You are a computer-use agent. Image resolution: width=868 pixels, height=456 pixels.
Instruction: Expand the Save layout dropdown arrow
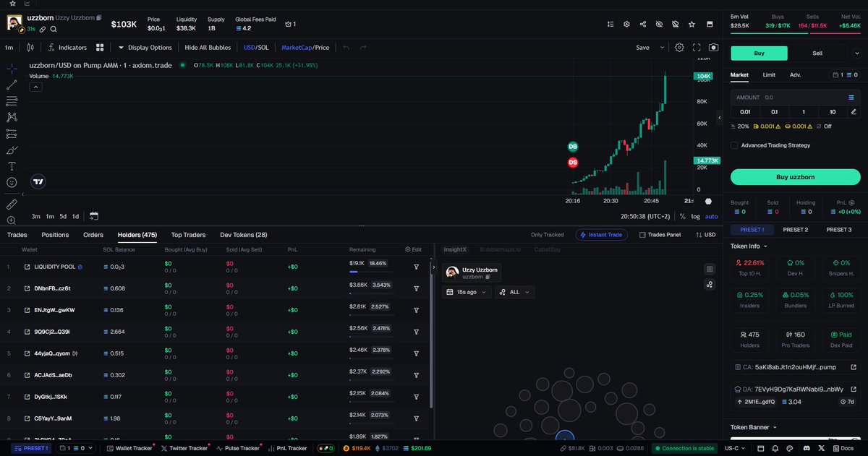pyautogui.click(x=662, y=48)
